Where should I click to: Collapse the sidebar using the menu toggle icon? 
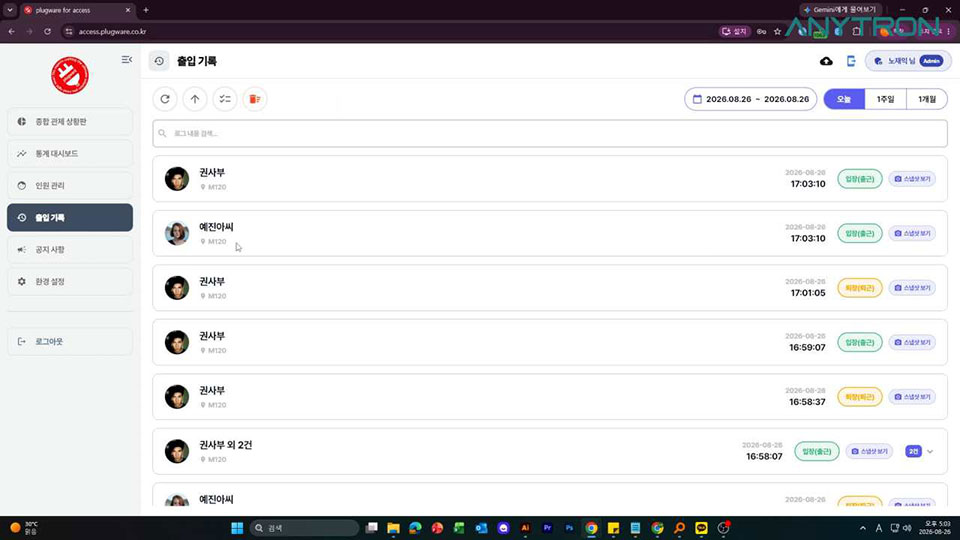click(127, 59)
